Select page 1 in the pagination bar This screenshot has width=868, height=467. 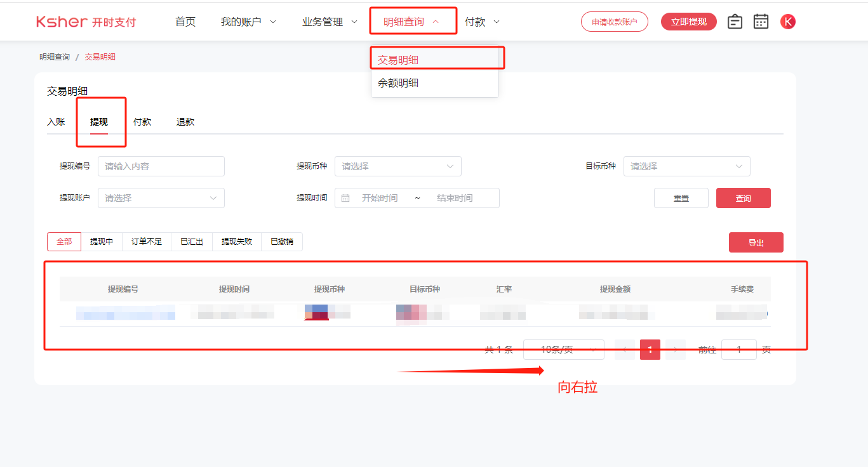click(x=650, y=350)
